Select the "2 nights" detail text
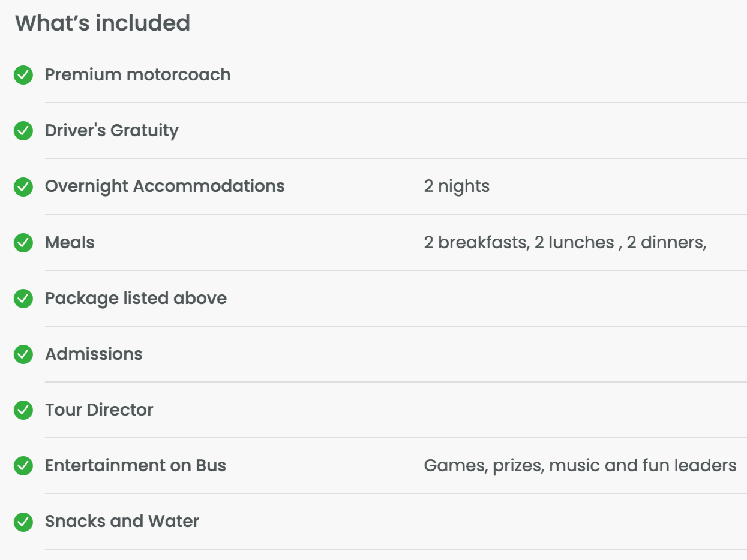 coord(457,186)
